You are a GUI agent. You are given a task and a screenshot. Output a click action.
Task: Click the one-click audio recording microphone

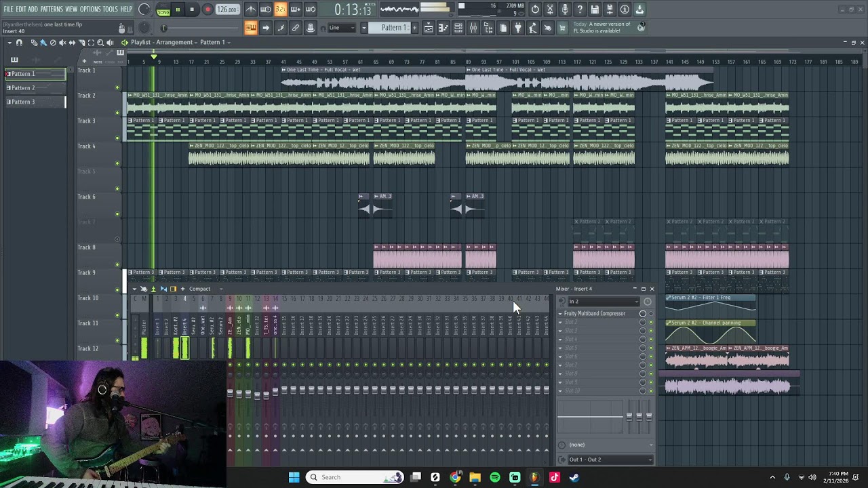click(565, 9)
